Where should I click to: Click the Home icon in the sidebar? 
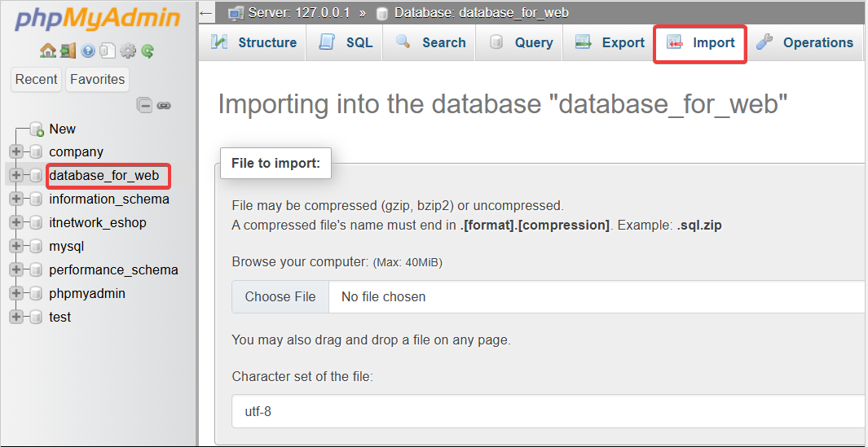click(x=48, y=51)
